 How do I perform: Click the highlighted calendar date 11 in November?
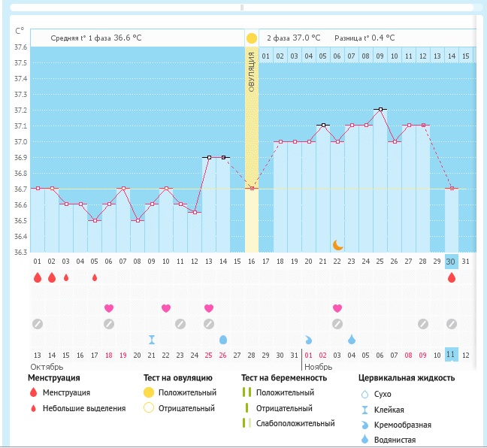click(451, 355)
